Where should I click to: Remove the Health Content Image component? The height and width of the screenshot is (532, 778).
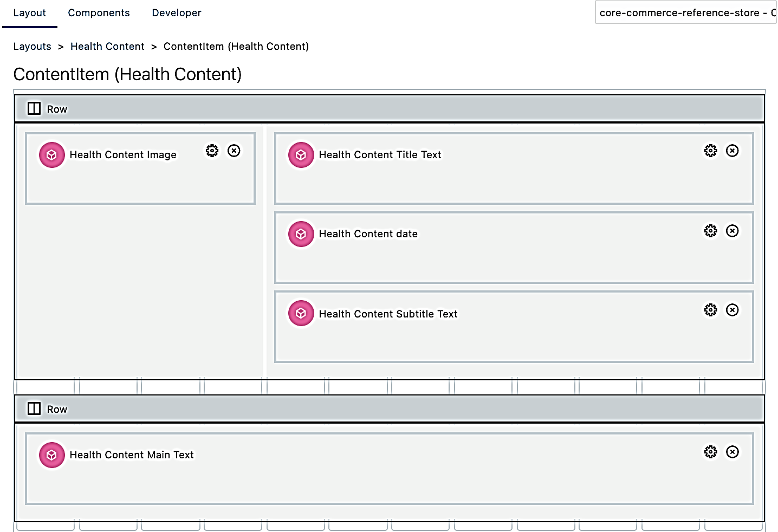pyautogui.click(x=234, y=151)
